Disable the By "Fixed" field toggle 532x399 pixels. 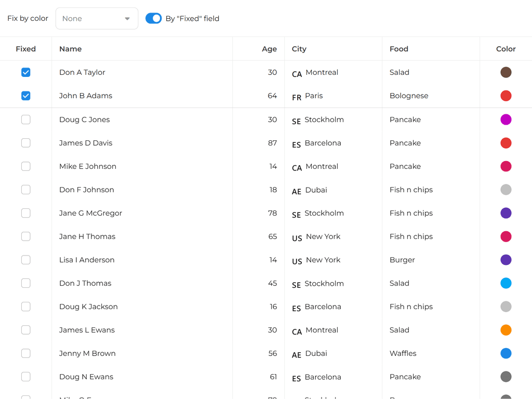coord(154,19)
